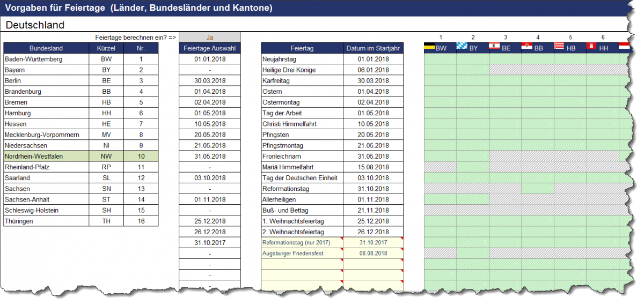The width and height of the screenshot is (644, 305).
Task: Click the 'Reformationstag (nur 2017)' input cell
Action: pos(302,242)
